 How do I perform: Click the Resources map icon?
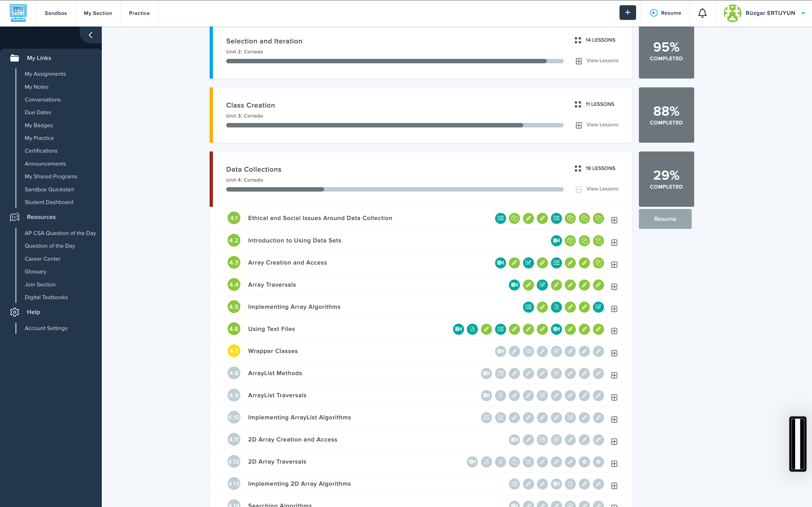click(x=14, y=217)
